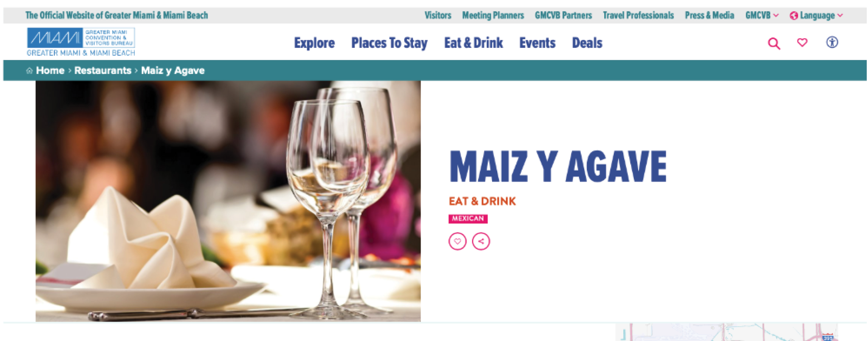
Task: Click the Restaurants breadcrumb link
Action: (103, 70)
